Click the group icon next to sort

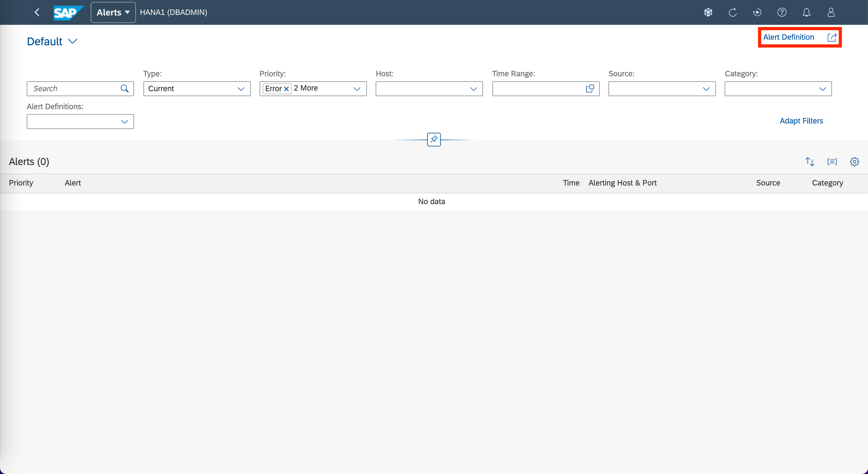pos(832,162)
